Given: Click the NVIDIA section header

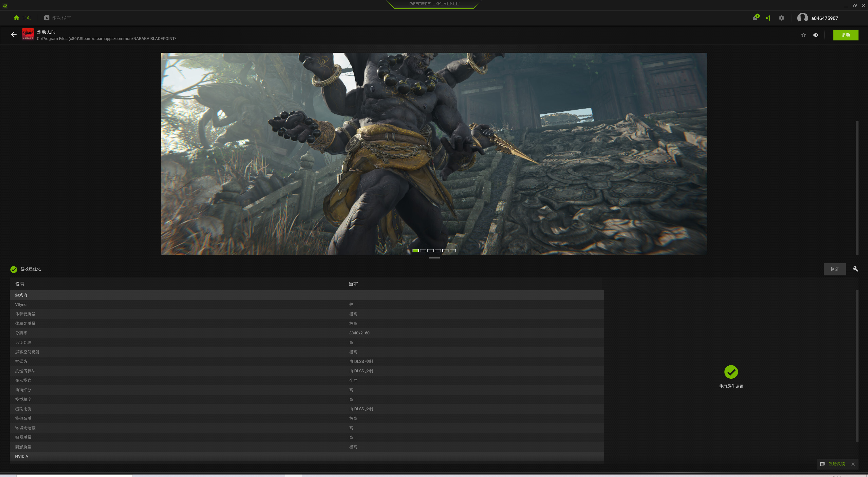Looking at the screenshot, I should (307, 456).
